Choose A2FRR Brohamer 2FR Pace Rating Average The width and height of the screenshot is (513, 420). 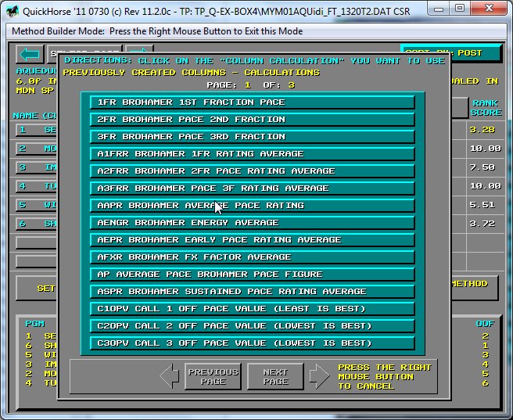click(252, 171)
